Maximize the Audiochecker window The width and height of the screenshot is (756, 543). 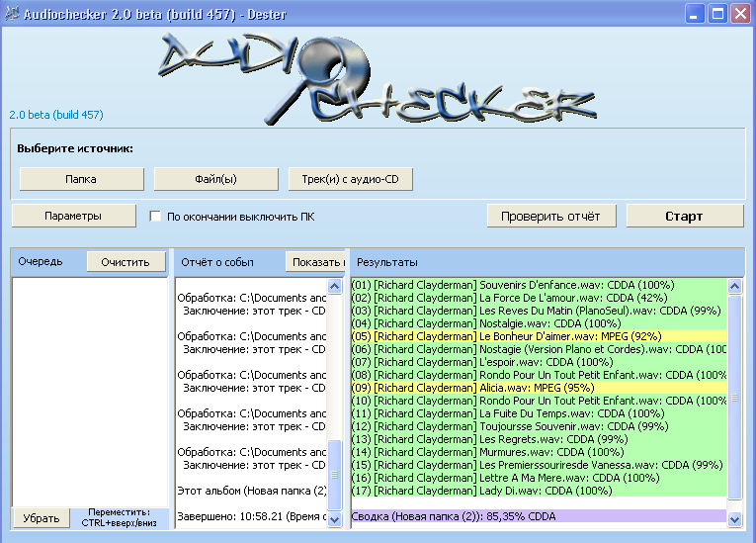[717, 14]
